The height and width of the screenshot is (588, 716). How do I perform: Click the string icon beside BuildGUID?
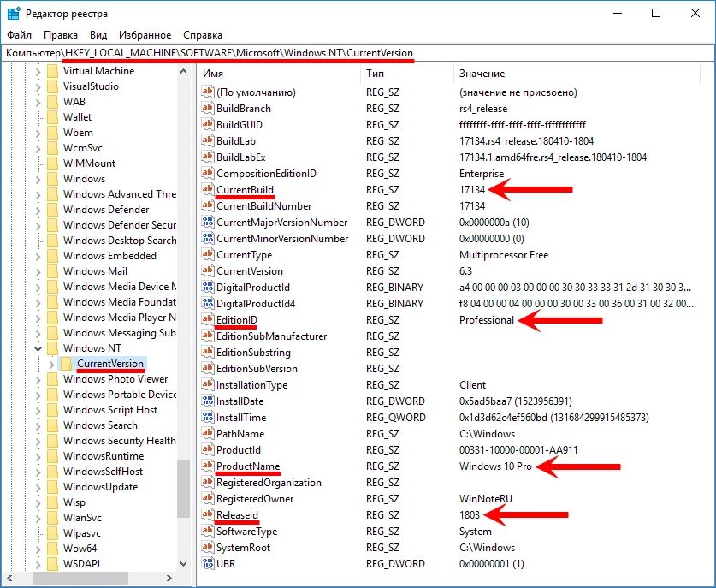[208, 124]
